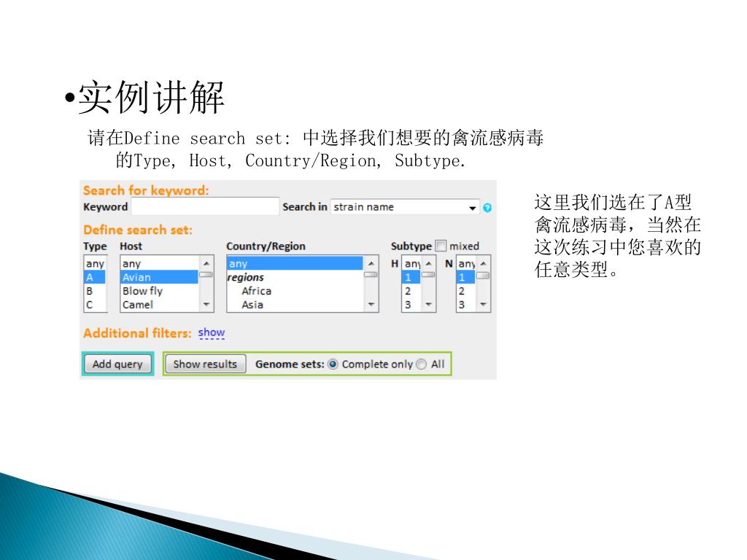747x560 pixels.
Task: Click the Show results button
Action: click(x=205, y=365)
